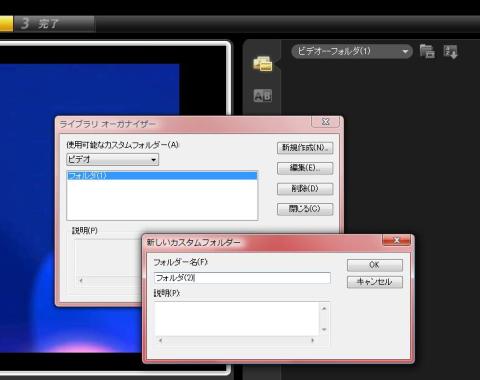The width and height of the screenshot is (480, 380).
Task: Click the 新規作成(N) button
Action: click(305, 148)
